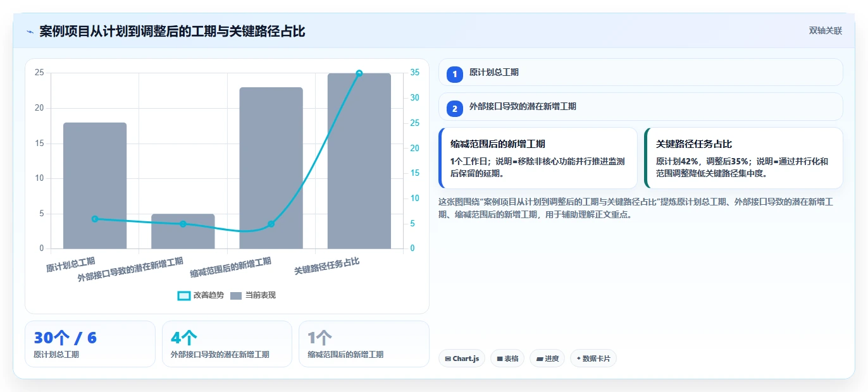
Task: Click the trend point above 外部接口 bar
Action: coord(183,224)
